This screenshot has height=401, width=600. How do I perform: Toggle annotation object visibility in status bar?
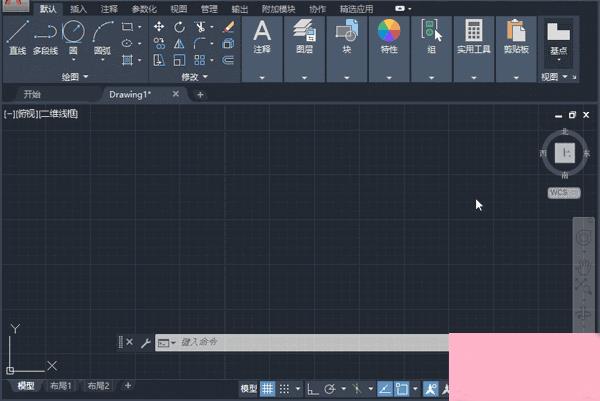point(430,389)
